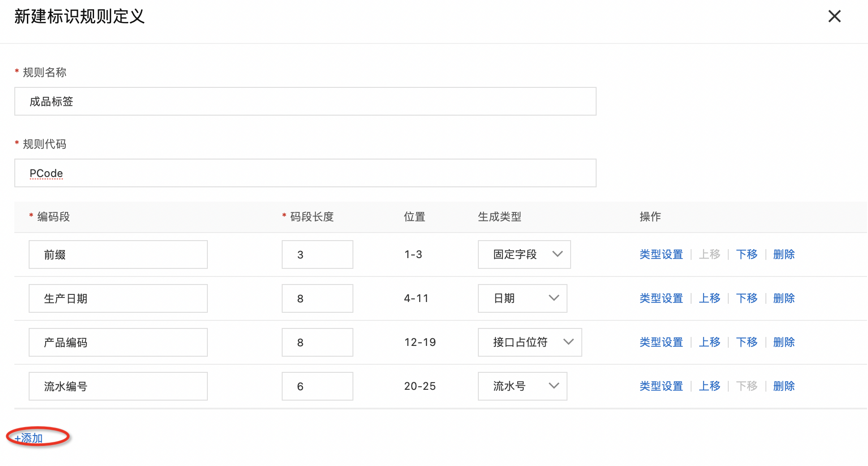This screenshot has width=868, height=466.
Task: Click position text 1-3
Action: 413,255
